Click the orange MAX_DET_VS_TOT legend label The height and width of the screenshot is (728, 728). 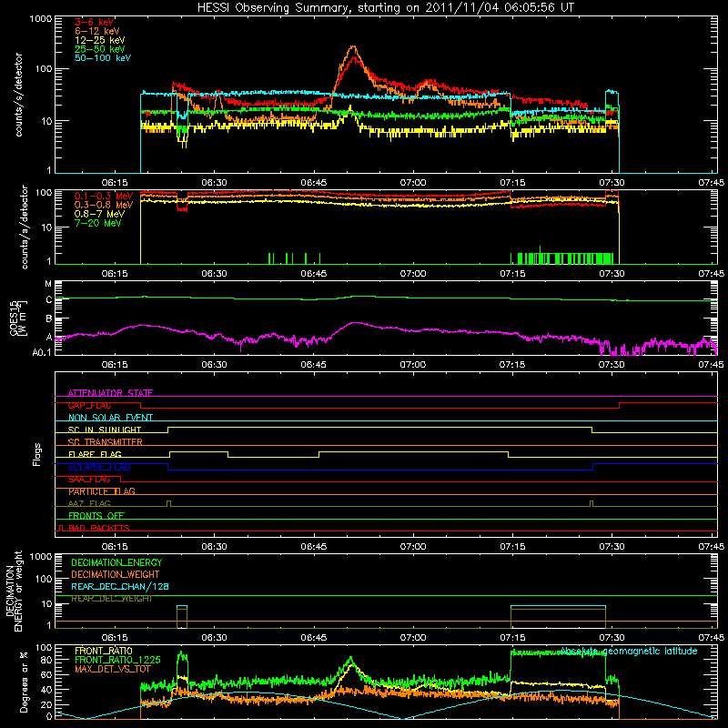tap(113, 669)
